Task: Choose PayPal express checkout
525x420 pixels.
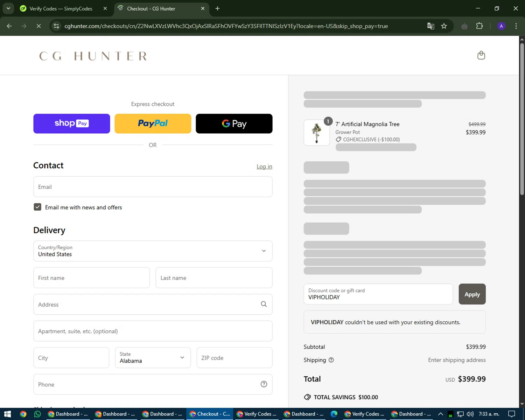Action: [x=153, y=124]
